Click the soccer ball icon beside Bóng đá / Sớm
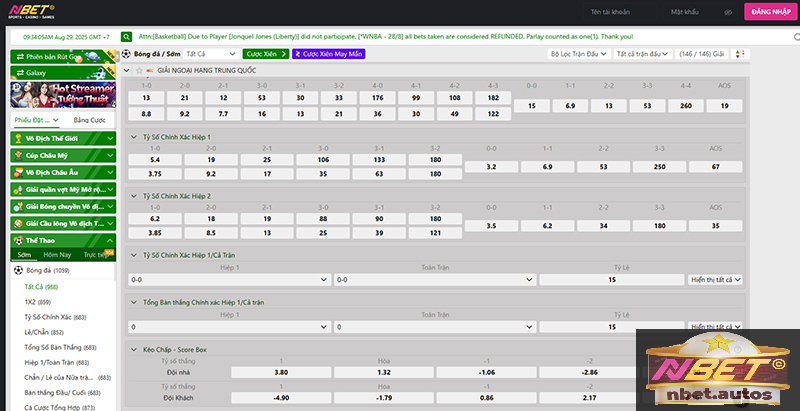Image resolution: width=800 pixels, height=411 pixels. click(x=125, y=54)
